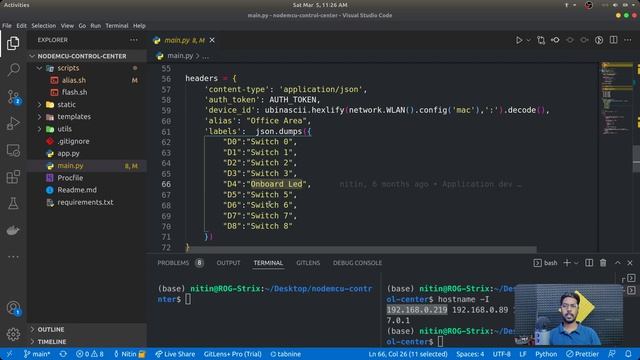Open Explorer views and more actions menu
The width and height of the screenshot is (640, 360).
[x=133, y=40]
